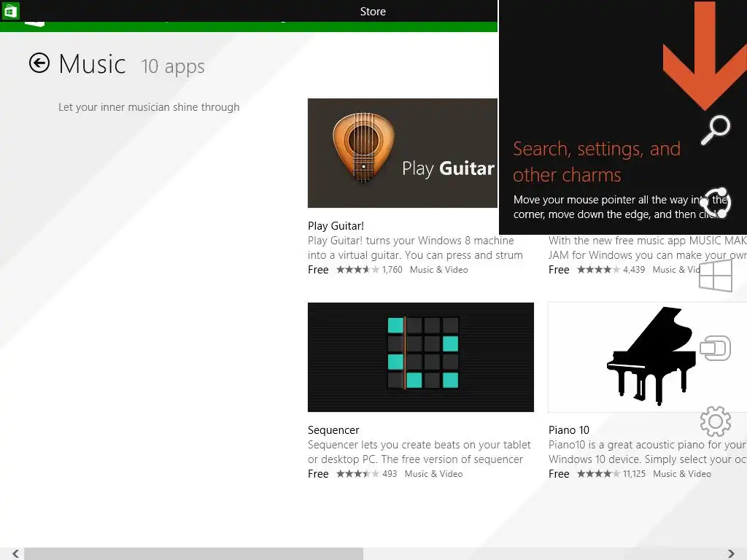Click the Store bag icon in title bar
The width and height of the screenshot is (747, 560).
(x=10, y=11)
